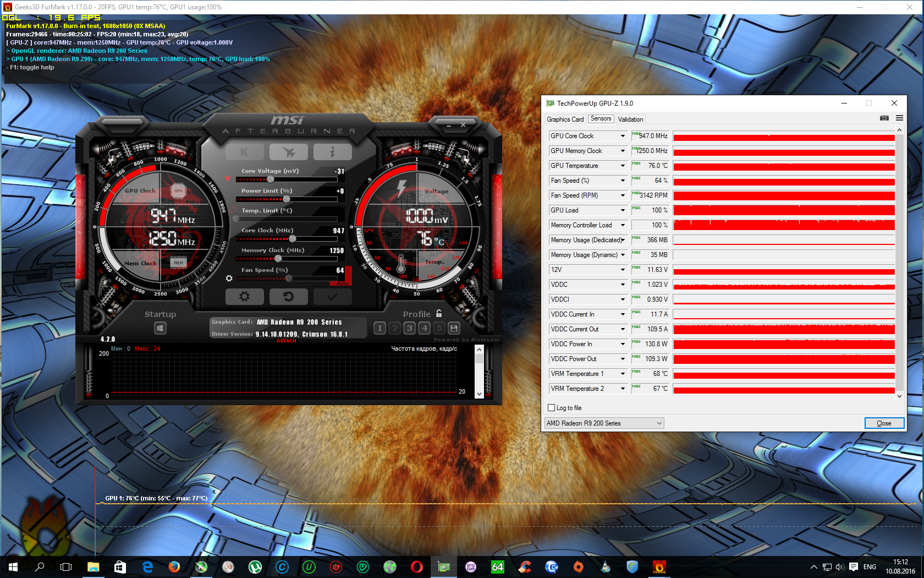Click the VDDC Power In value 130.8 W
This screenshot has height=578, width=924.
pos(650,344)
